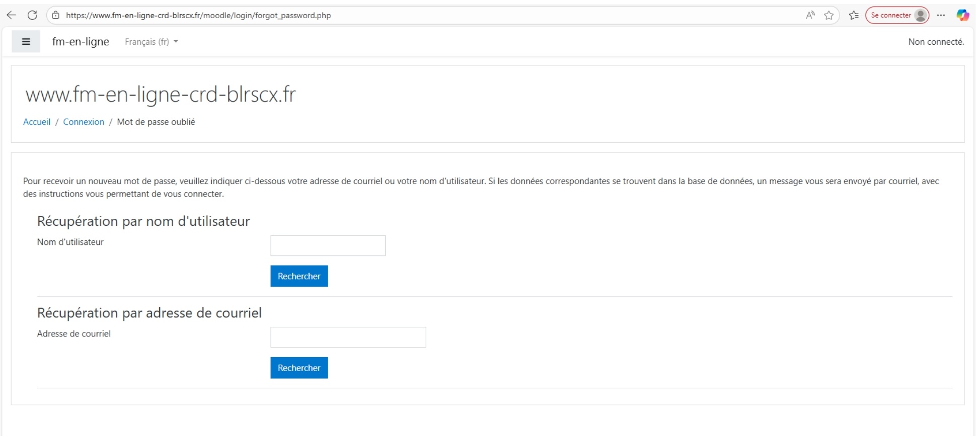Open the browser favorites list icon

(854, 15)
